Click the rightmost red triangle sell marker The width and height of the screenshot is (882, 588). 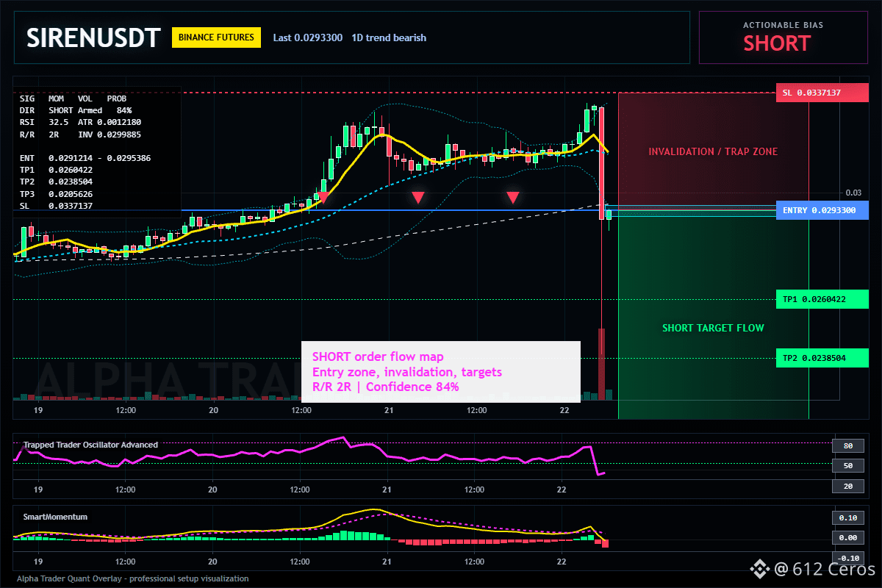point(513,197)
